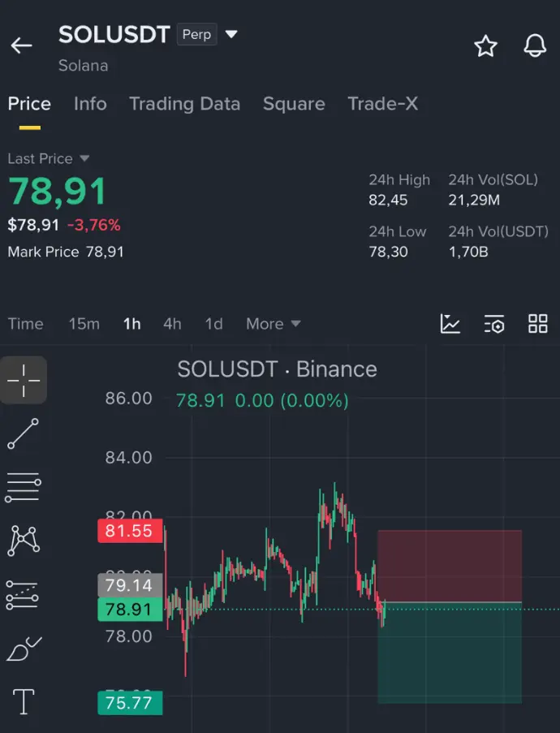Click the 24h Low value 78,30
The width and height of the screenshot is (560, 733).
pyautogui.click(x=388, y=252)
